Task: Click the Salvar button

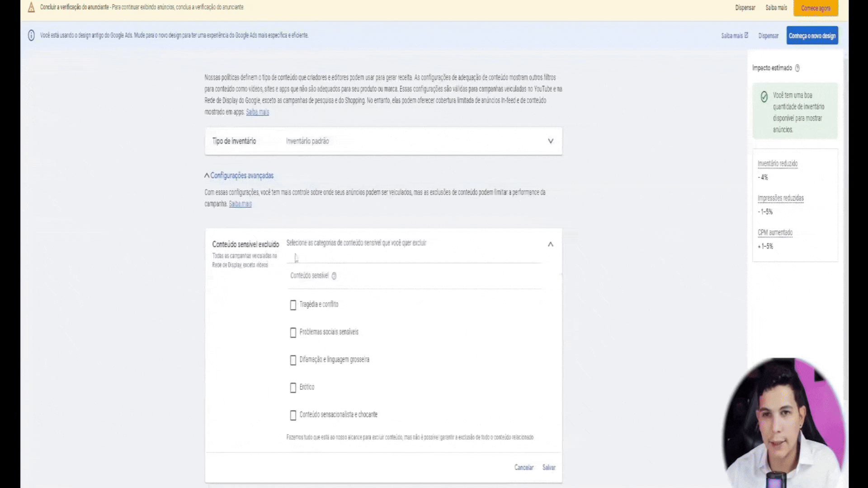Action: point(549,468)
